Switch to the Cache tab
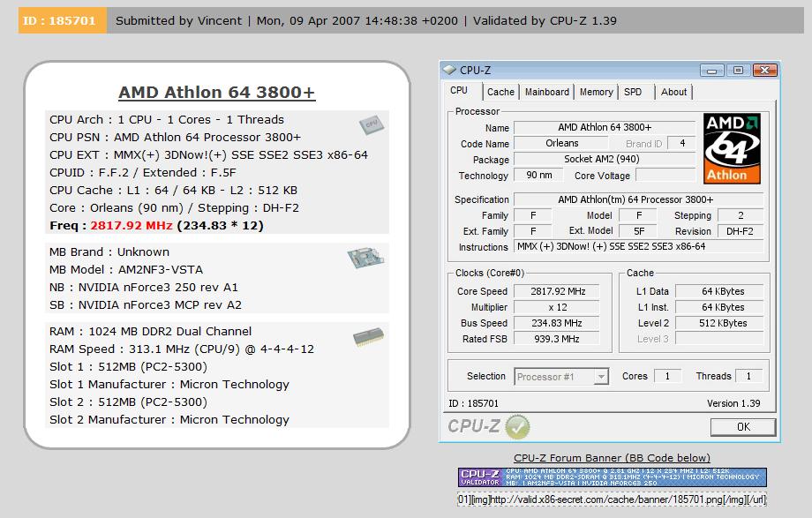The height and width of the screenshot is (518, 812). coord(500,92)
